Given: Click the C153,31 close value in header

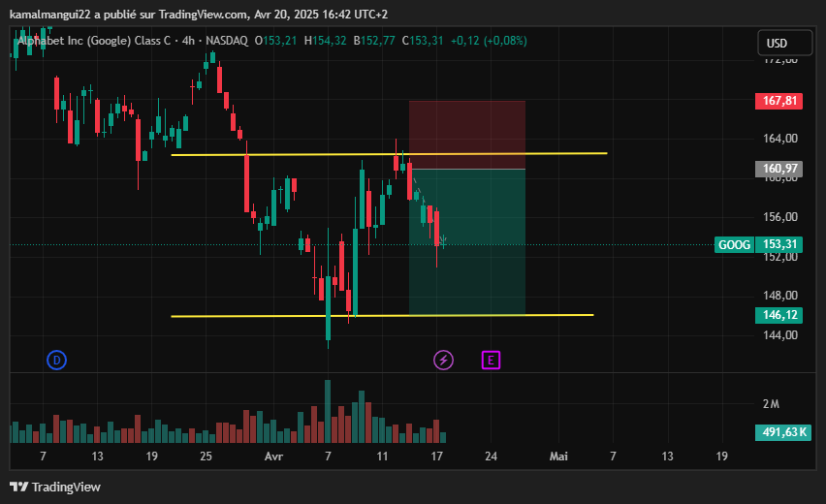Looking at the screenshot, I should click(x=423, y=41).
